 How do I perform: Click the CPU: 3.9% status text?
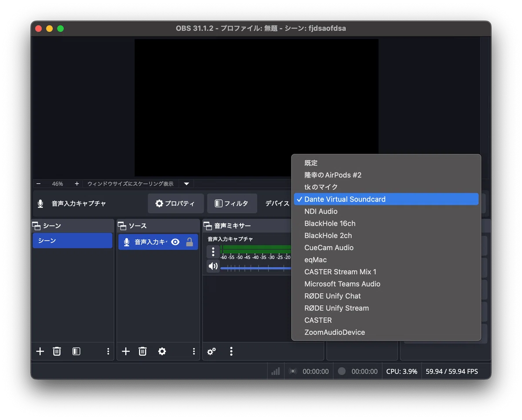[402, 371]
